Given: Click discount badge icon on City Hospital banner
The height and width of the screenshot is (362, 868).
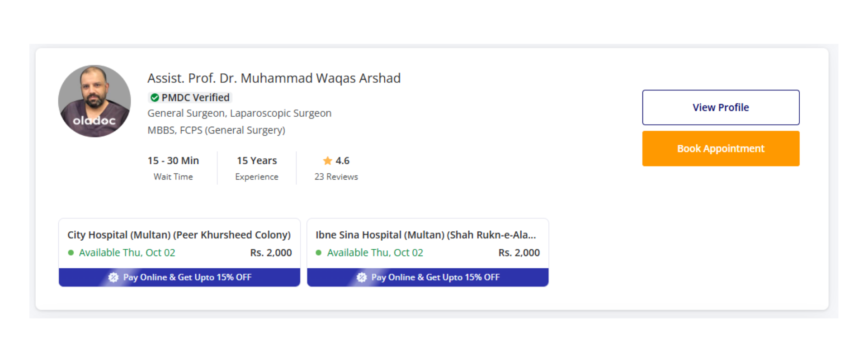Looking at the screenshot, I should 113,277.
